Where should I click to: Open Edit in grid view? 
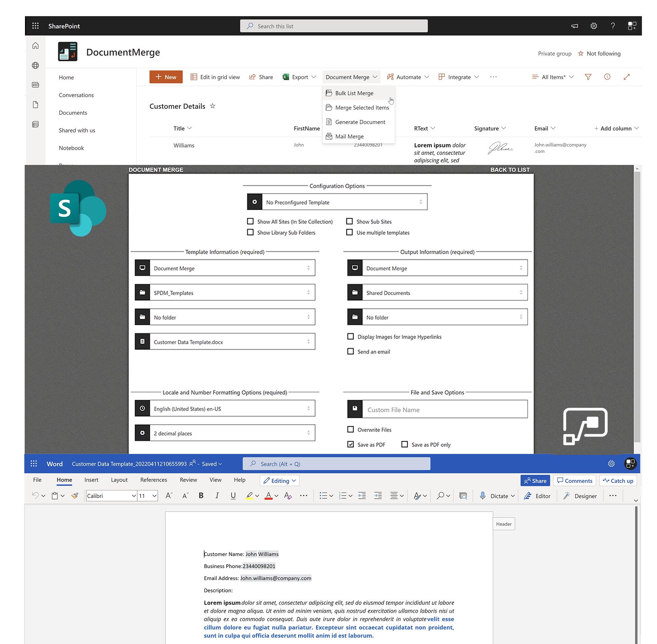[215, 77]
